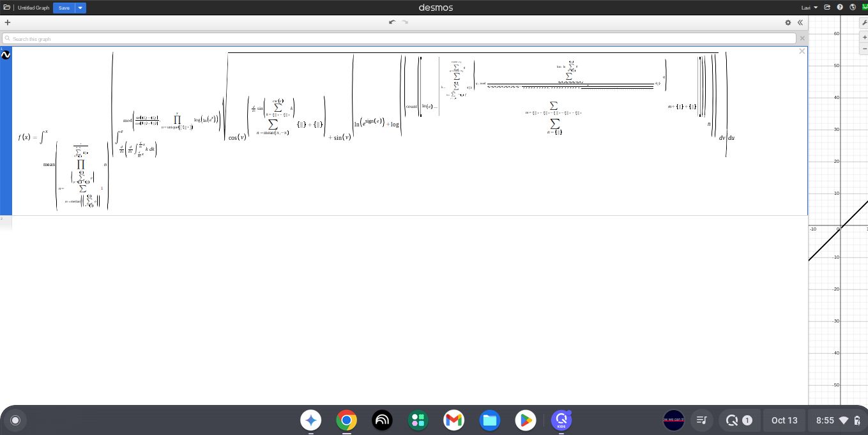Undo the last edit
The image size is (868, 435).
click(392, 22)
